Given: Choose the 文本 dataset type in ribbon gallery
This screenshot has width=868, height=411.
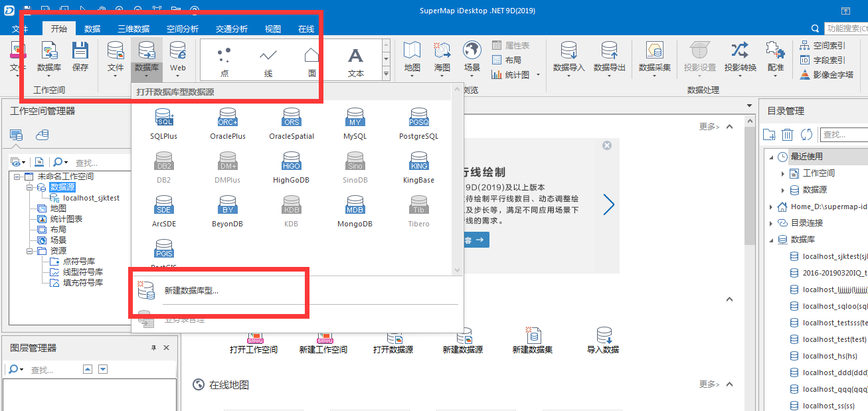Looking at the screenshot, I should pos(356,60).
